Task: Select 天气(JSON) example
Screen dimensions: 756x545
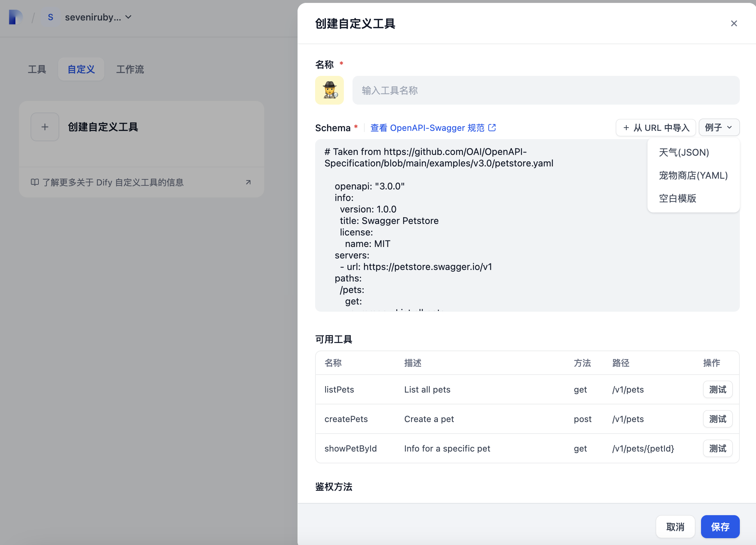Action: (684, 152)
